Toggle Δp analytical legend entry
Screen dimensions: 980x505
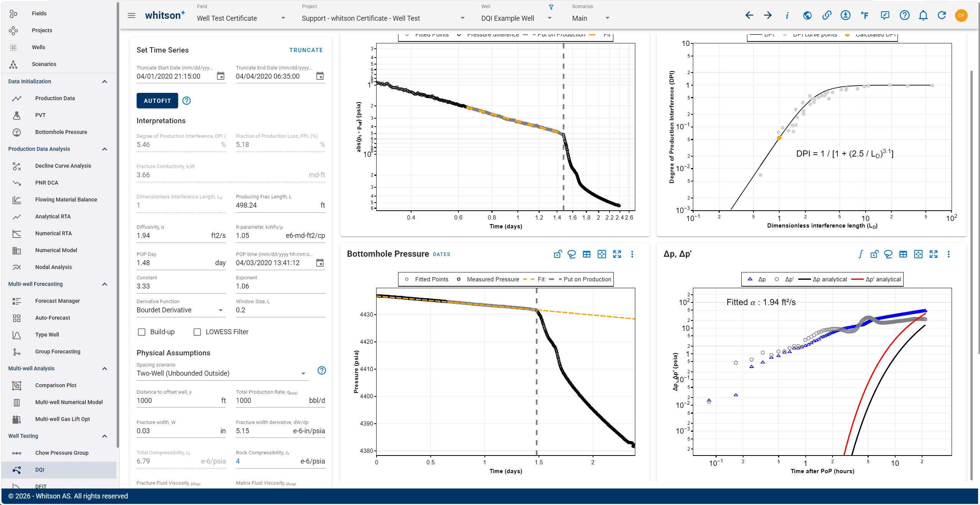pyautogui.click(x=823, y=279)
